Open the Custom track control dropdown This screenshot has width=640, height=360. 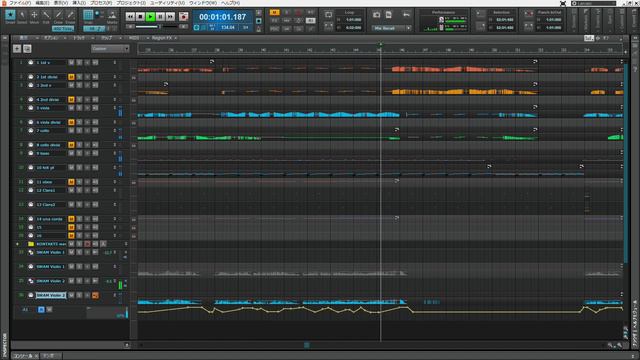coord(110,49)
